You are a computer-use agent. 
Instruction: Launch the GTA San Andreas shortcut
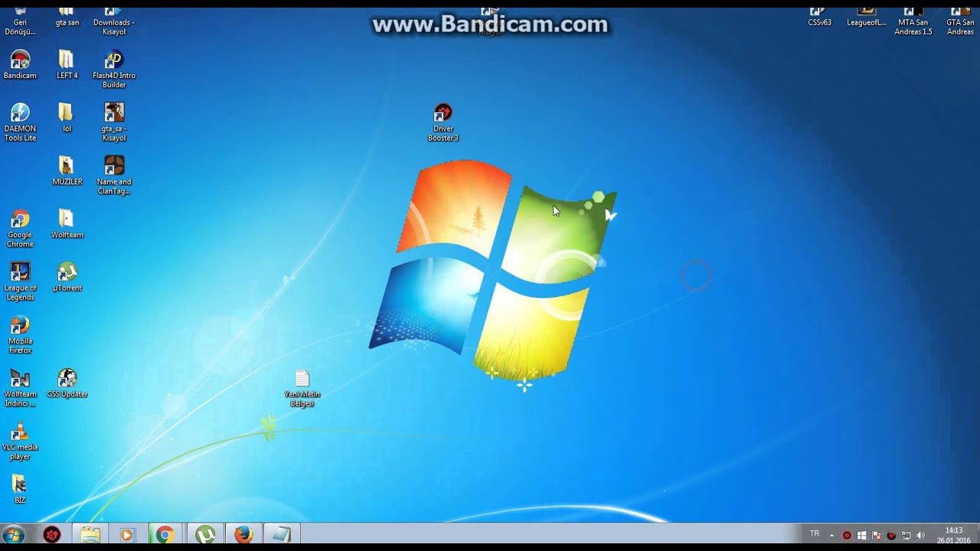coord(960,21)
